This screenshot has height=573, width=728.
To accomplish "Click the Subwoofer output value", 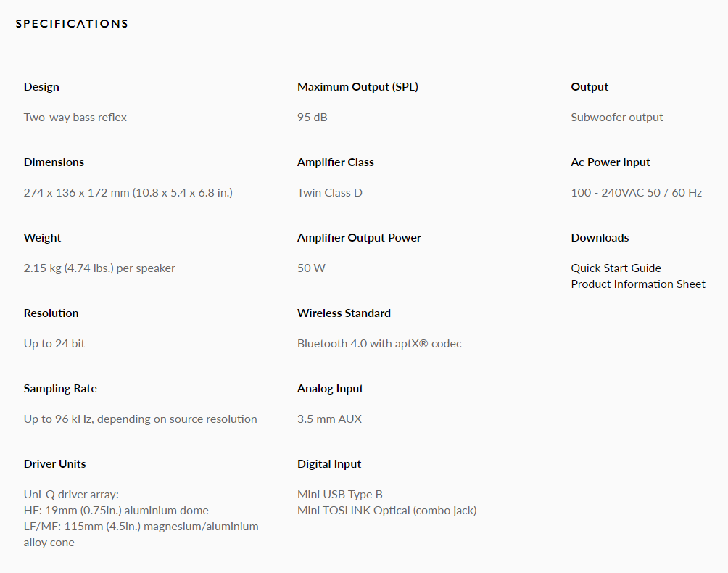I will coord(616,118).
